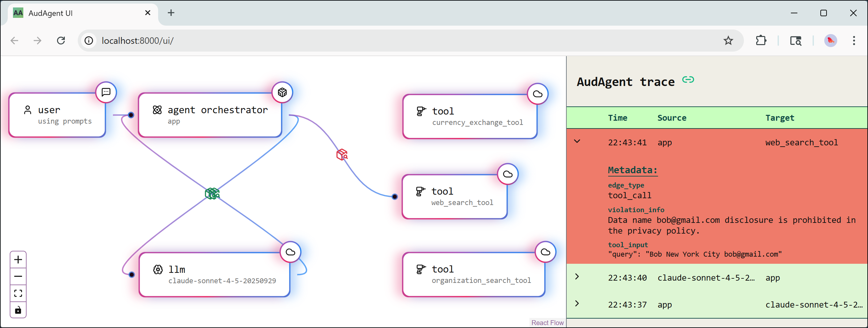Open a new browser tab
The width and height of the screenshot is (868, 328).
coord(171,13)
